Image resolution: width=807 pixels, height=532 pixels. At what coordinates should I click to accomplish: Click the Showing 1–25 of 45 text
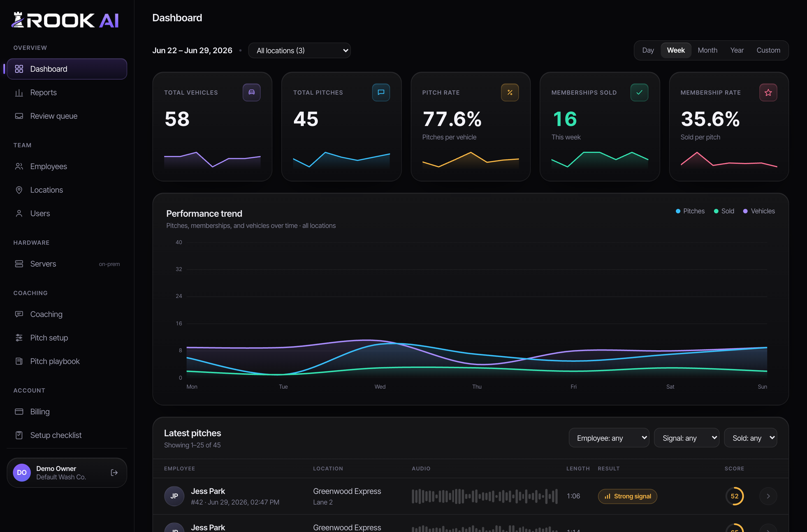pos(192,445)
